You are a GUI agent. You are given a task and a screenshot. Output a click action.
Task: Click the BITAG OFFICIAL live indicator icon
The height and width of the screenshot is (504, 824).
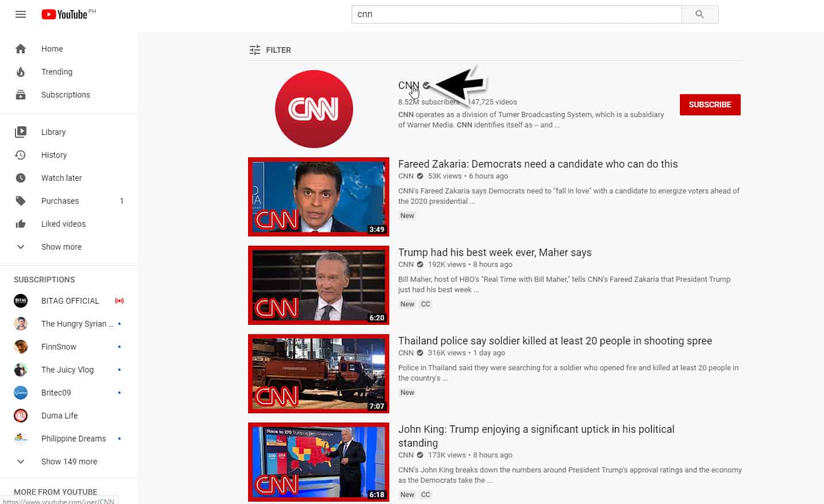point(119,301)
